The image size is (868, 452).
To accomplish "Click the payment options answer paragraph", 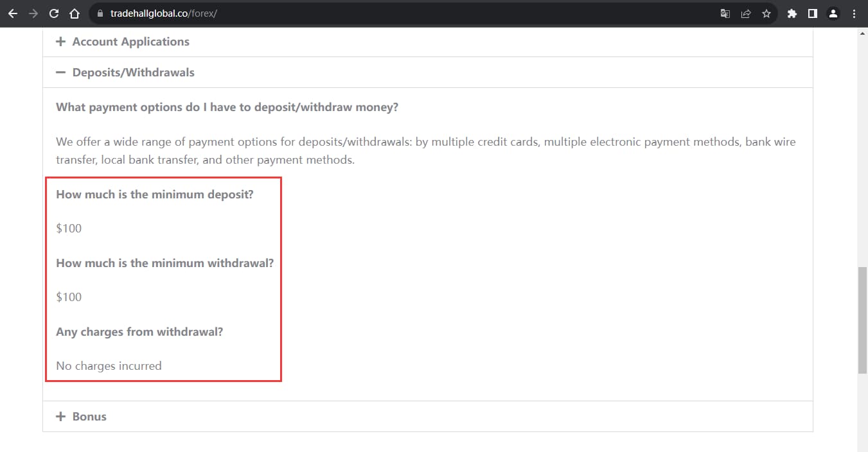I will [x=426, y=151].
